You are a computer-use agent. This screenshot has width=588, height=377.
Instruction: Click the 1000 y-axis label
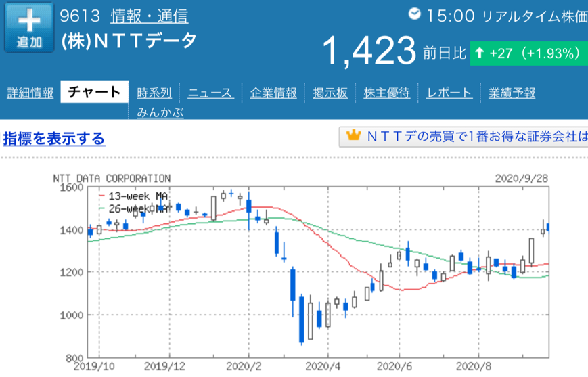click(x=72, y=315)
